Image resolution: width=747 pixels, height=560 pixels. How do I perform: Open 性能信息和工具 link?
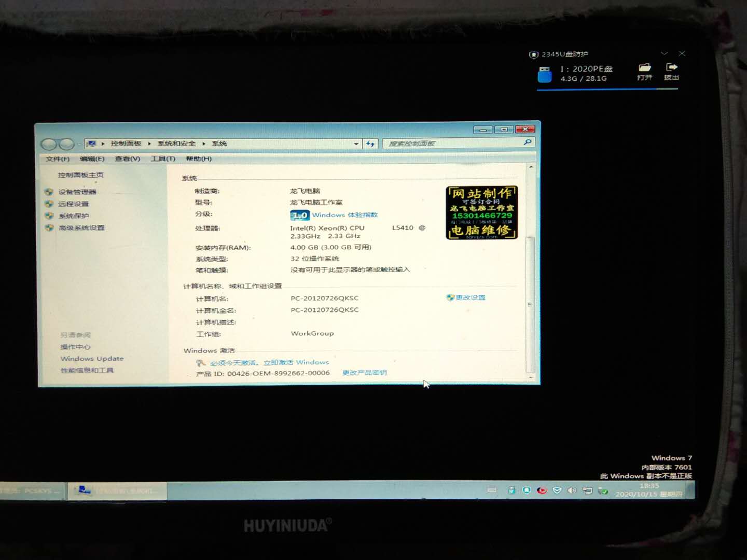87,371
